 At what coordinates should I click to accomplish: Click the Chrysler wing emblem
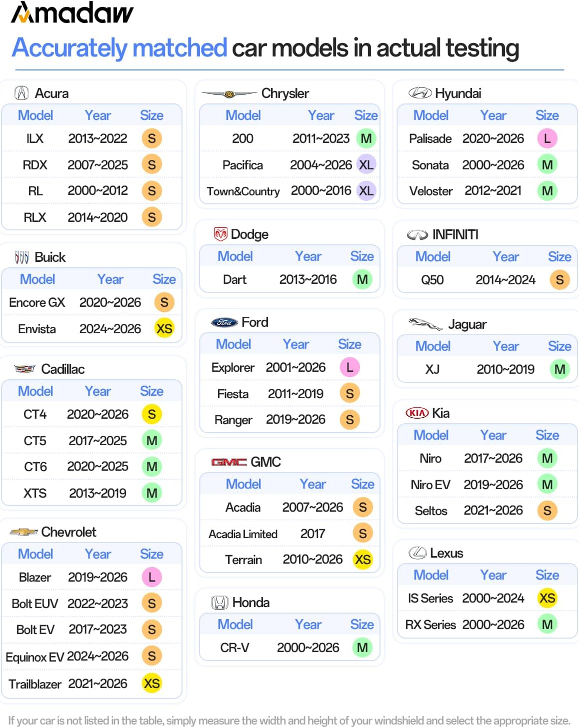click(x=229, y=94)
